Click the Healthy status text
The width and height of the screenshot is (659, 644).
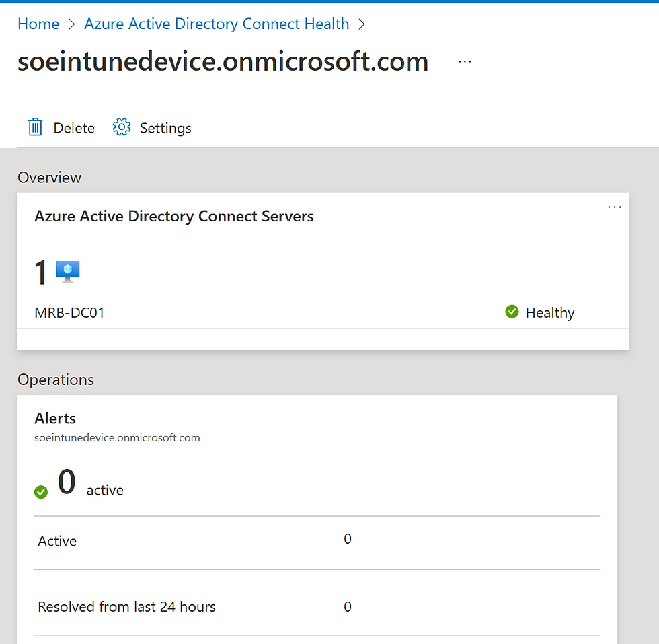(x=550, y=312)
